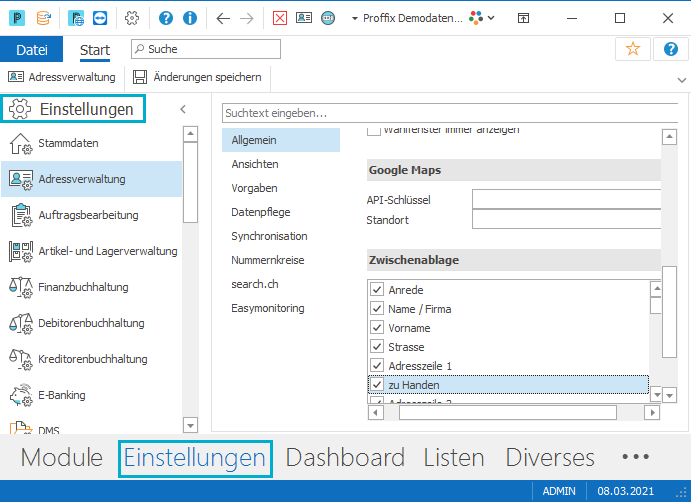The width and height of the screenshot is (691, 502).
Task: Collapse the Einstellungen sidebar with chevron
Action: click(x=183, y=109)
